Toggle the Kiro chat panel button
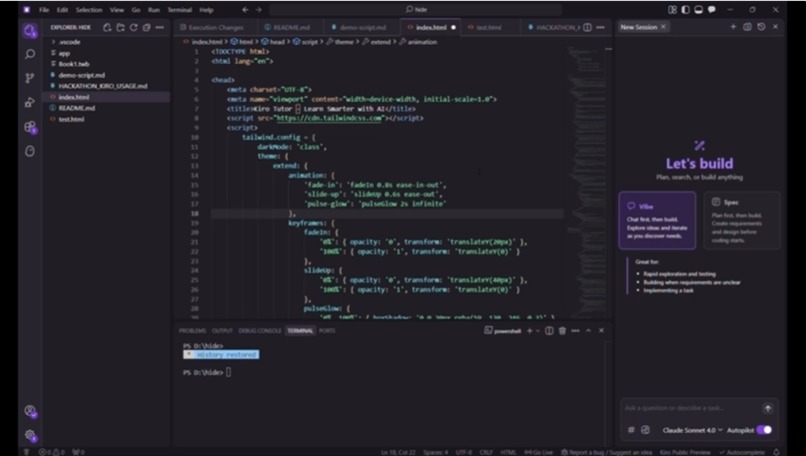Screen dimensions: 806x456 click(x=712, y=10)
